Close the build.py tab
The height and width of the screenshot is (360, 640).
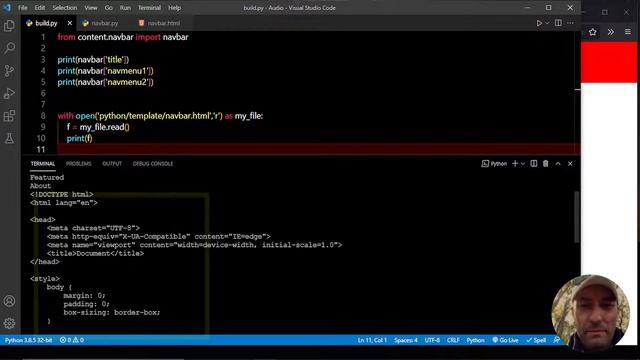click(70, 23)
